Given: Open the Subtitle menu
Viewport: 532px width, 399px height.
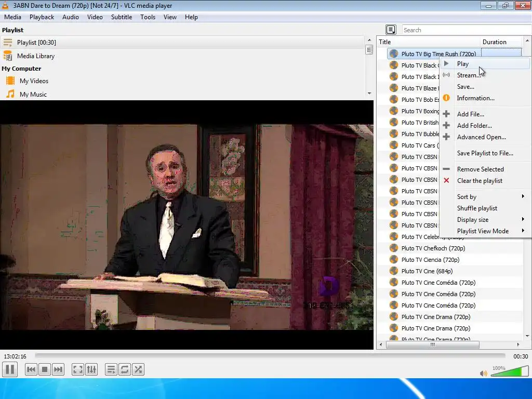Looking at the screenshot, I should click(122, 17).
